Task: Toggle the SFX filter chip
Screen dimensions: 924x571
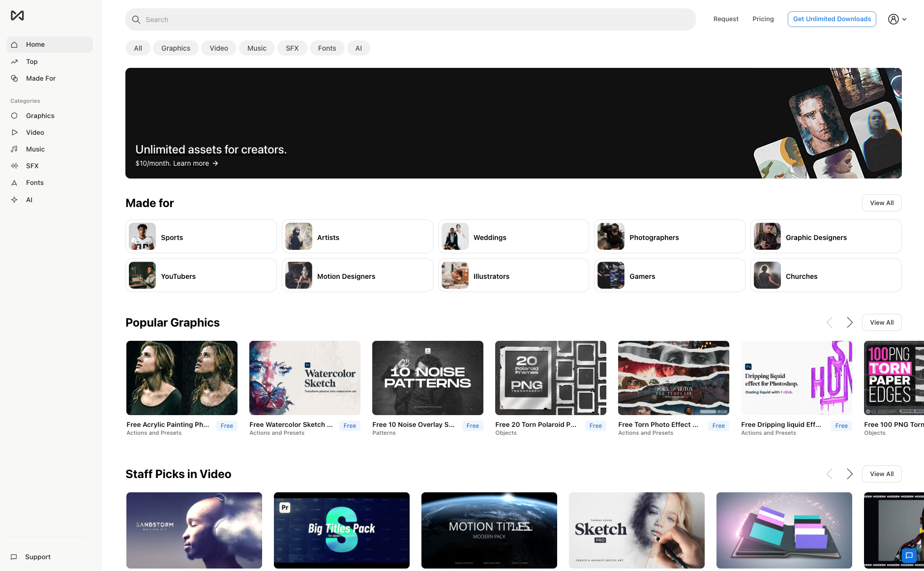Action: point(292,48)
